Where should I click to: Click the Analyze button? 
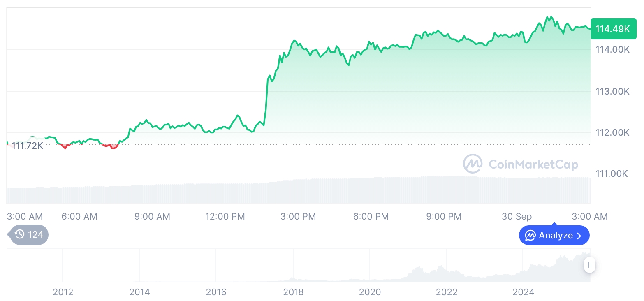[554, 235]
